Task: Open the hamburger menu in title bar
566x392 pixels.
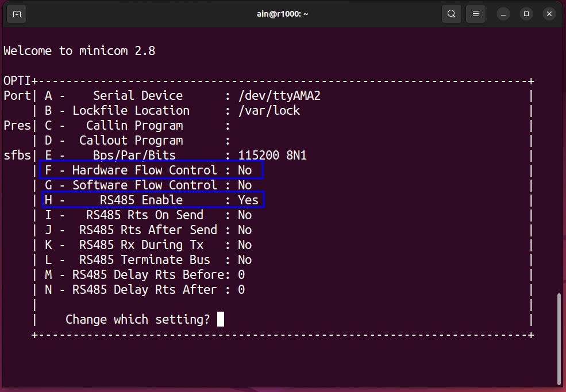Action: click(475, 14)
